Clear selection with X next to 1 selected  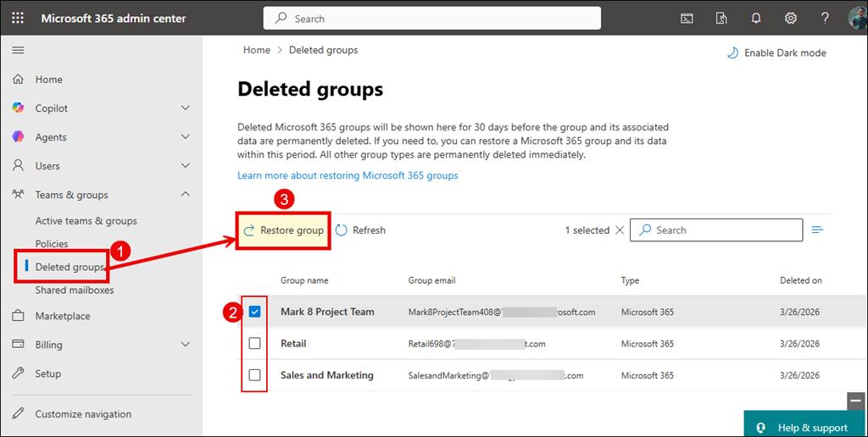620,230
